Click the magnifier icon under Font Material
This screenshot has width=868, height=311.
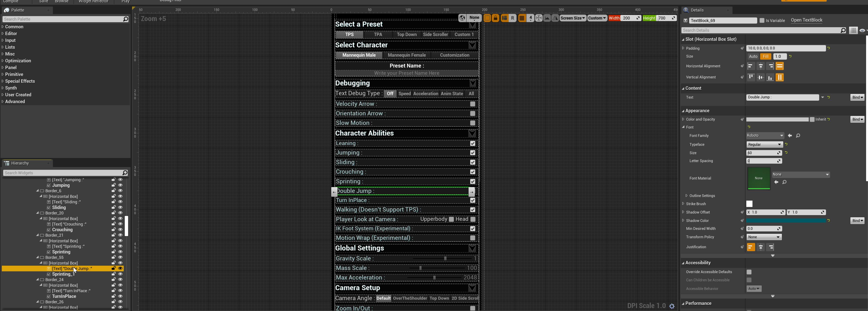[x=784, y=182]
